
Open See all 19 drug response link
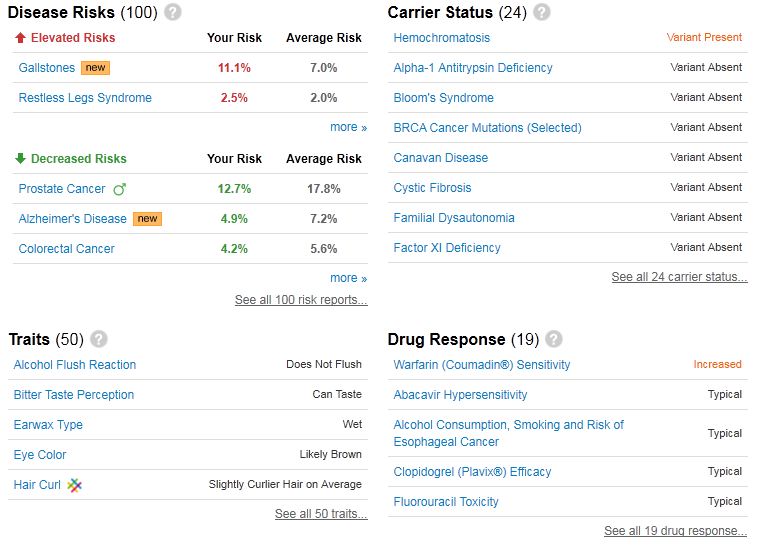point(675,530)
